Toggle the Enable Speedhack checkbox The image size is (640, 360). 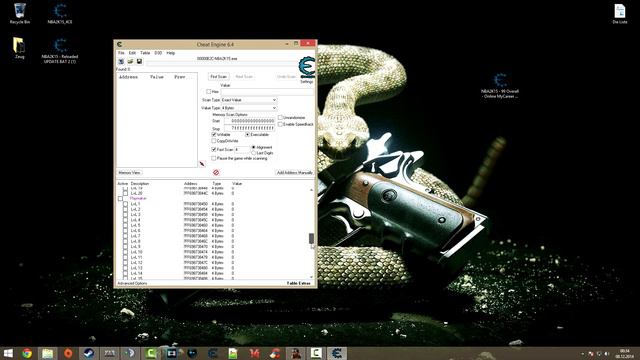click(280, 124)
